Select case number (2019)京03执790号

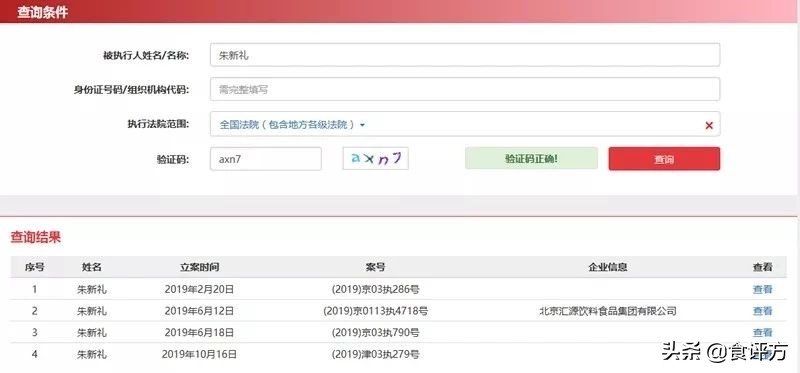(x=376, y=333)
